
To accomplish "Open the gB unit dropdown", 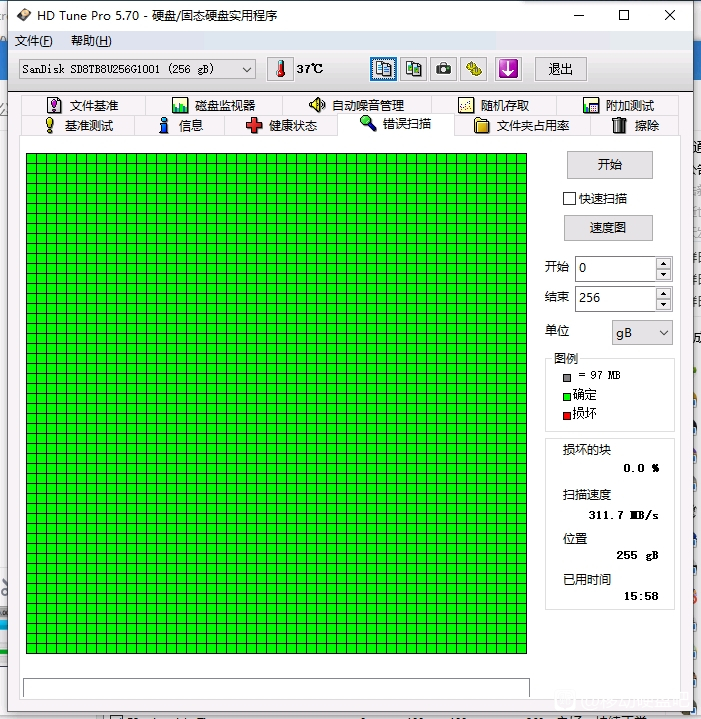I will (x=642, y=332).
